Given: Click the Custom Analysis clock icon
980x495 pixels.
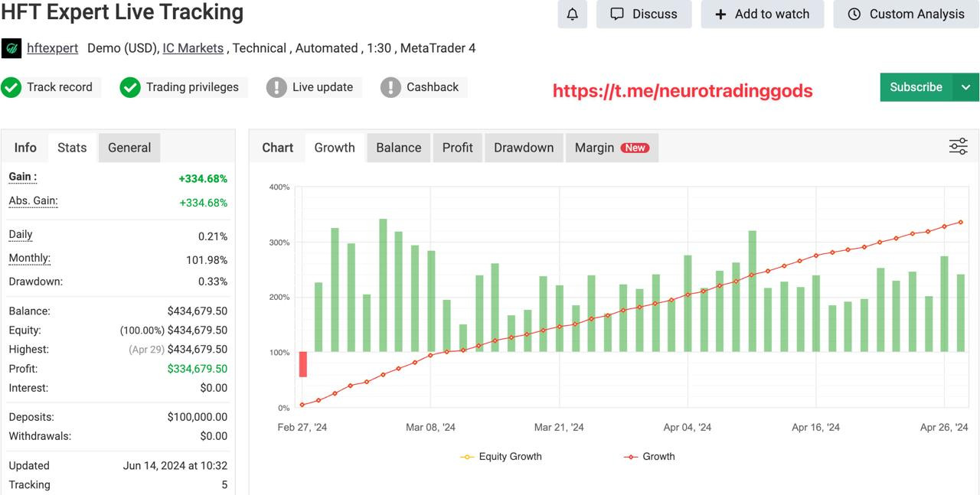Looking at the screenshot, I should pyautogui.click(x=854, y=14).
